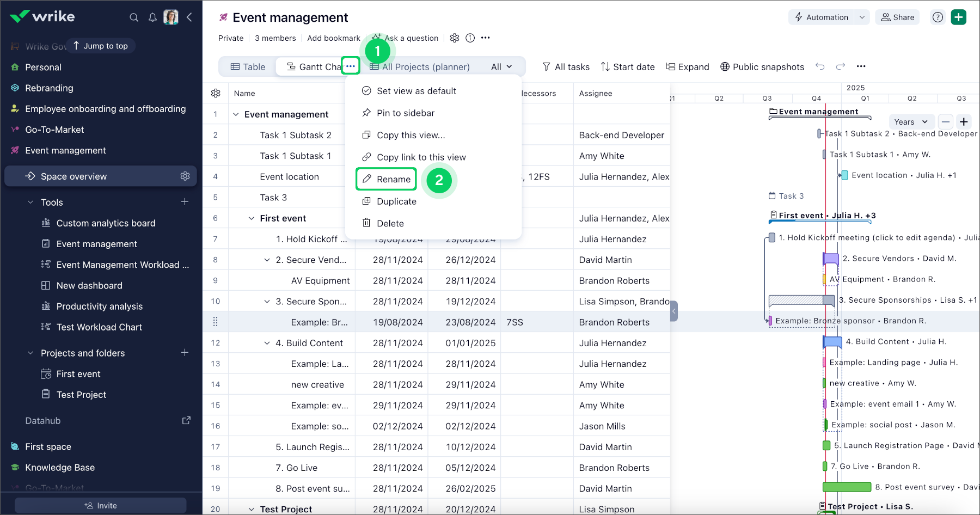The width and height of the screenshot is (980, 515).
Task: Open the notifications bell
Action: [152, 17]
